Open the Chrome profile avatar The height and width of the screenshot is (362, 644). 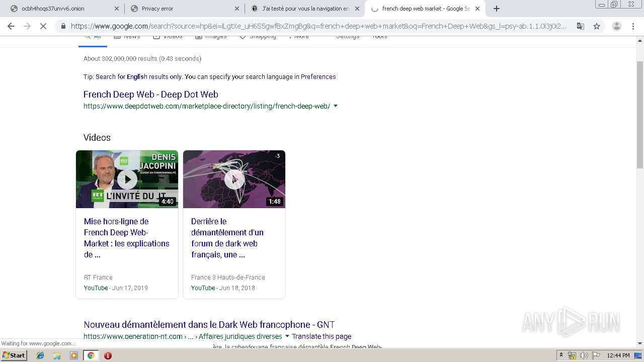(616, 26)
